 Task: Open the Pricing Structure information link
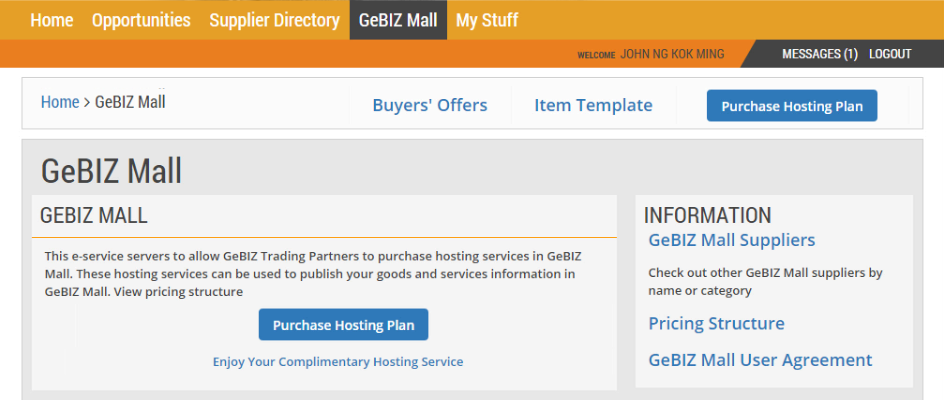coord(716,323)
